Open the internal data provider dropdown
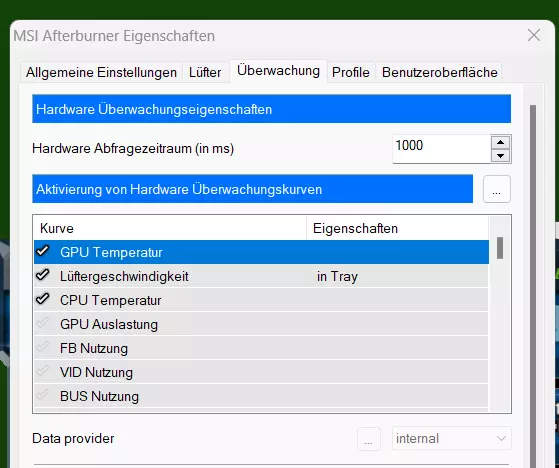 click(x=452, y=438)
